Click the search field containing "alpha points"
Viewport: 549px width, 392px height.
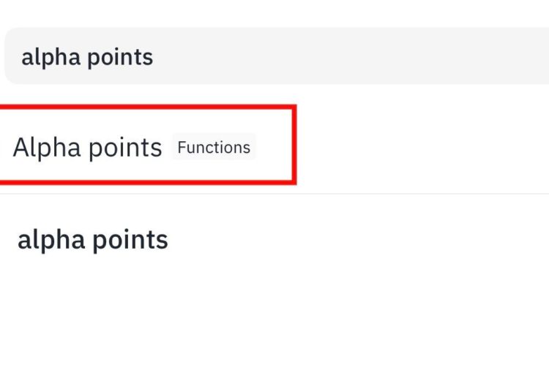pos(277,57)
